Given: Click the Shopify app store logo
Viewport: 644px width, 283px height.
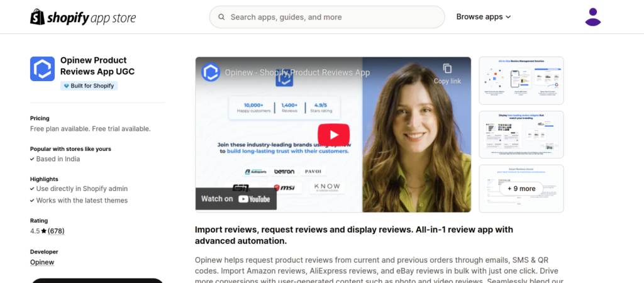Looking at the screenshot, I should 83,17.
